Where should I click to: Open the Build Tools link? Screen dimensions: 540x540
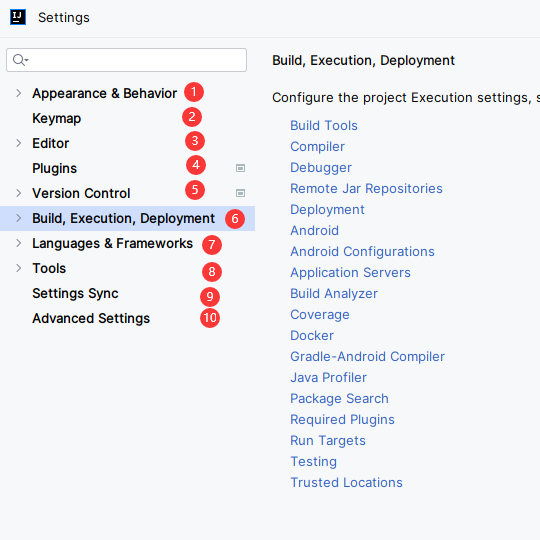(x=324, y=125)
